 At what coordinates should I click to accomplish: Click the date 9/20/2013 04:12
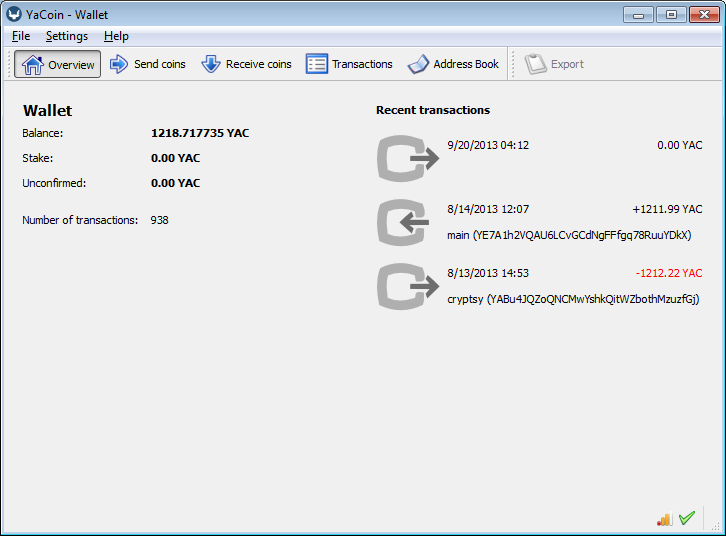pyautogui.click(x=488, y=145)
